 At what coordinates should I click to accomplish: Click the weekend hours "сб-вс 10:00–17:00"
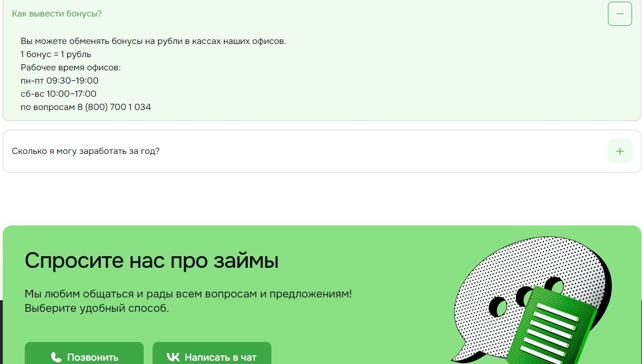click(x=58, y=94)
